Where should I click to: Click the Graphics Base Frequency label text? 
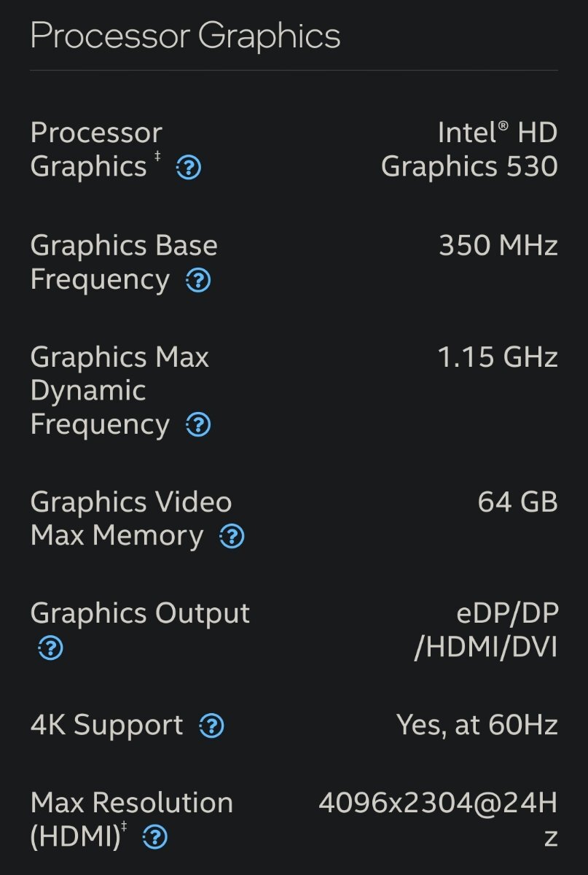124,262
